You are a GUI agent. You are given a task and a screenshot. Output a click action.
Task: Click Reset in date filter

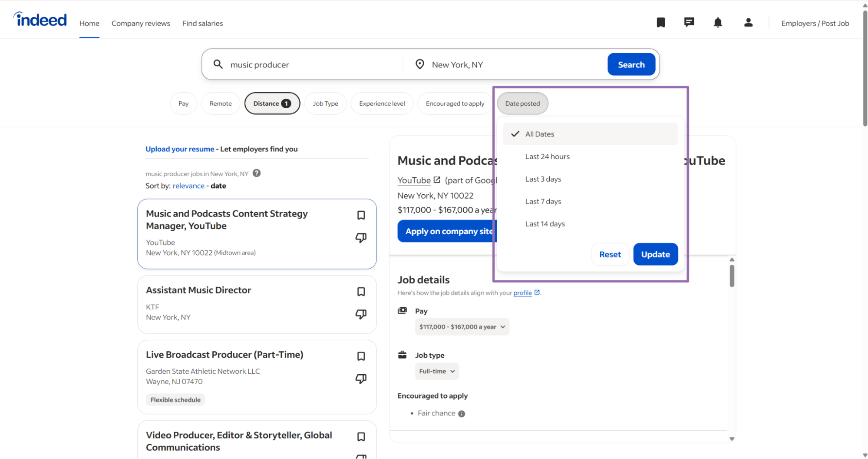(x=610, y=254)
